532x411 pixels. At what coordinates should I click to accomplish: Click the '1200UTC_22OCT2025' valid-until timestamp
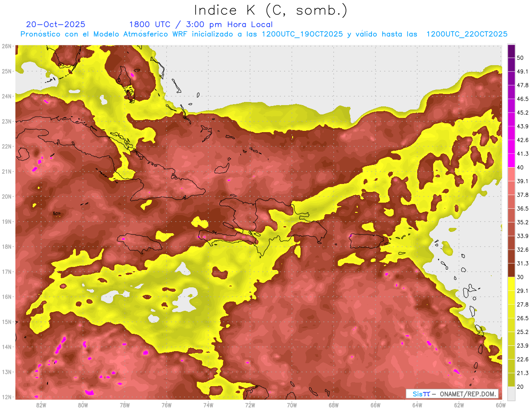466,34
